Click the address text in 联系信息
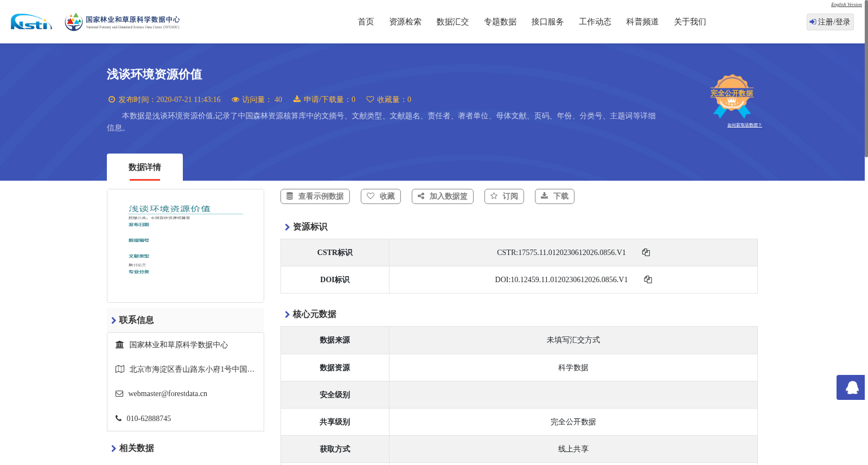Image resolution: width=868 pixels, height=465 pixels. (192, 369)
